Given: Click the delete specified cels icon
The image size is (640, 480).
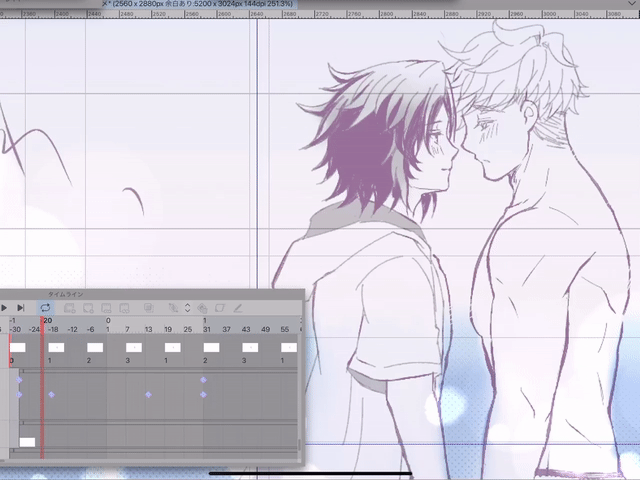Looking at the screenshot, I should pyautogui.click(x=124, y=308).
